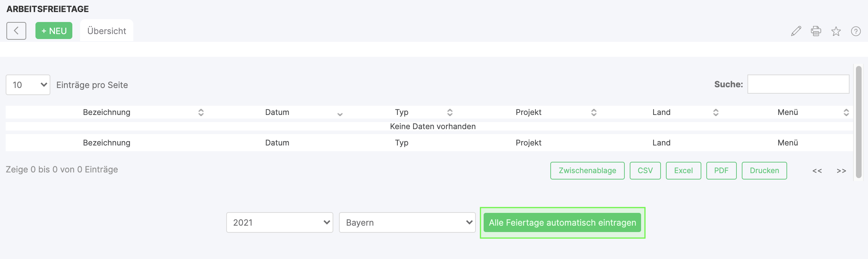This screenshot has height=259, width=868.
Task: Export table via the CSV button
Action: (645, 171)
